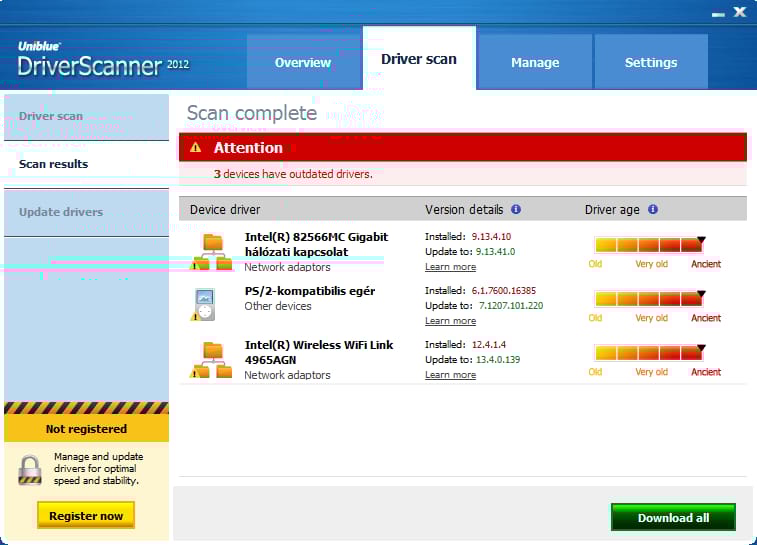Viewport: 757px width, 545px height.
Task: Click Network adaptors under hálózati kapcsolat
Action: pos(287,267)
